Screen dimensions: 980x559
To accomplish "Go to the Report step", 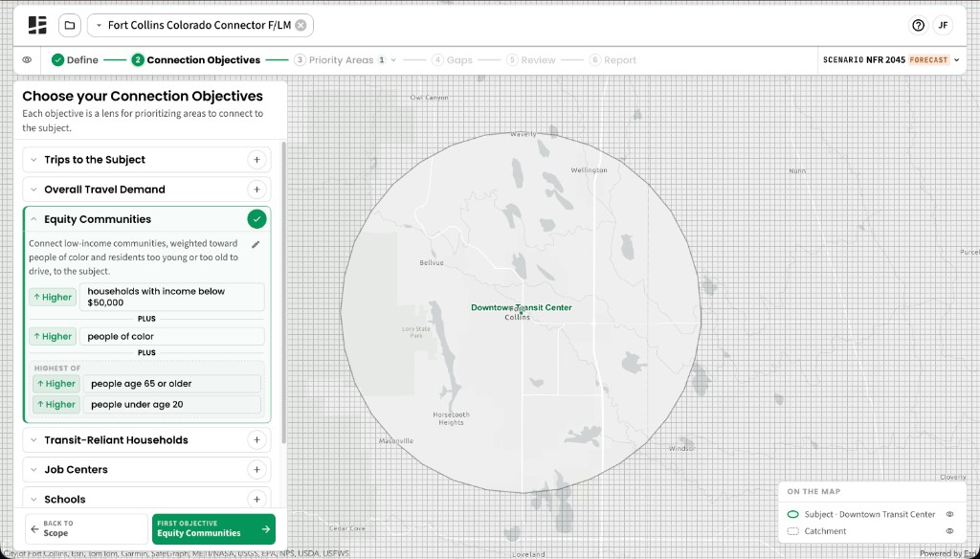I will pyautogui.click(x=612, y=60).
